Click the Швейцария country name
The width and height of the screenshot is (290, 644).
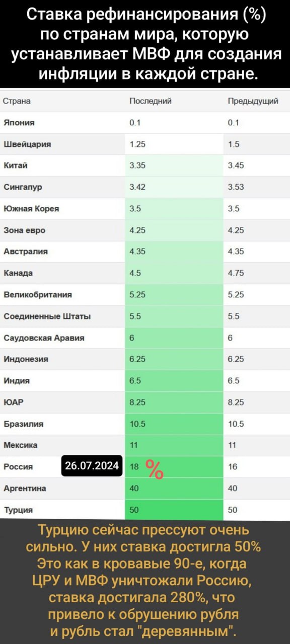(x=27, y=144)
